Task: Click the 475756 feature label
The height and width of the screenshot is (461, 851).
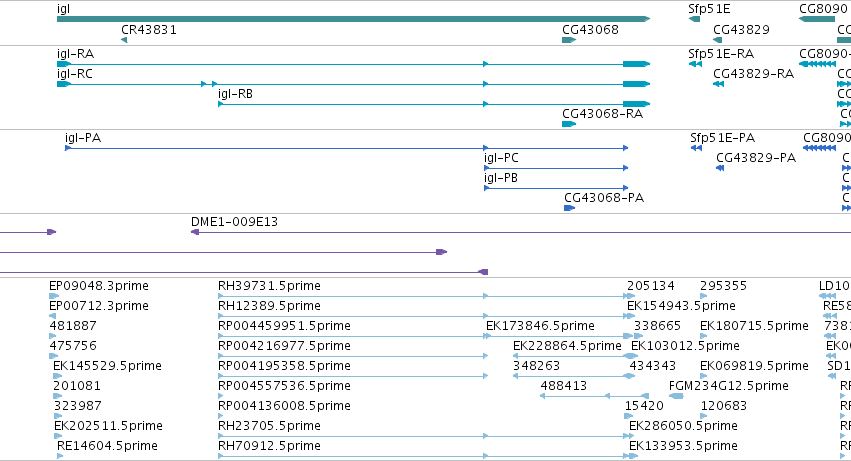Action: point(73,346)
